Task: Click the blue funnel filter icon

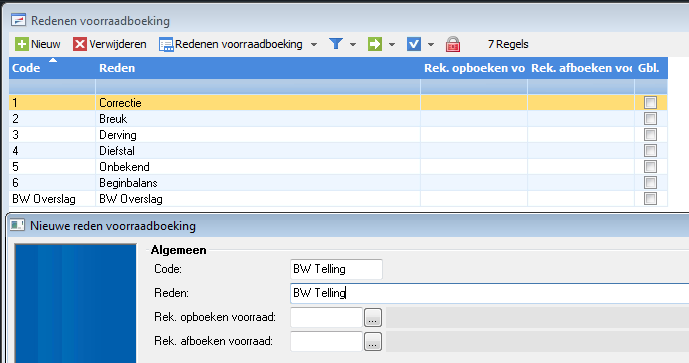Action: [x=336, y=44]
